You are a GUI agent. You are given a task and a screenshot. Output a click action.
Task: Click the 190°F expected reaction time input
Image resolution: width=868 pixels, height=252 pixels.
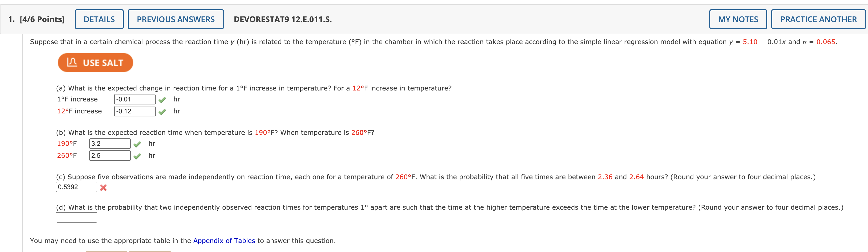coord(109,143)
